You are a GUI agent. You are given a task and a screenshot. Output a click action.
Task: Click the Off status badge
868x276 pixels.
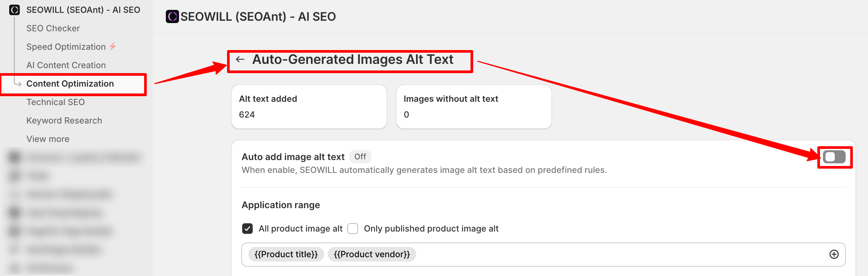coord(360,156)
